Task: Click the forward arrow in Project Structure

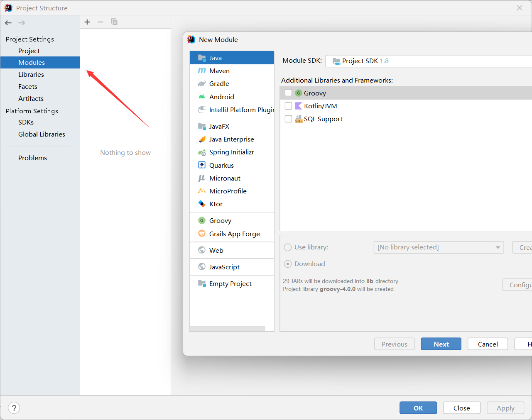Action: tap(22, 23)
